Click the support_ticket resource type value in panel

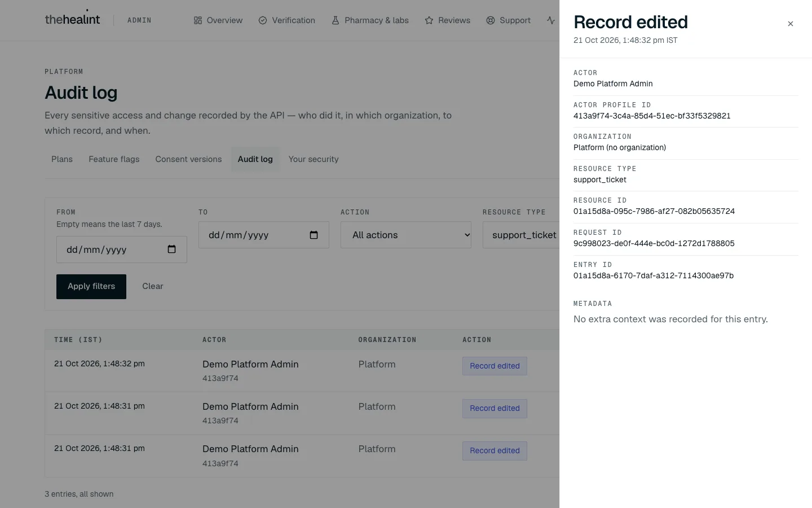(600, 179)
